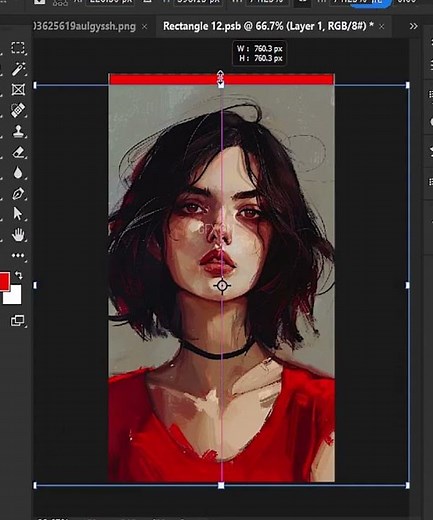Click the bottom-left transform corner handle
The image size is (433, 520).
point(35,485)
